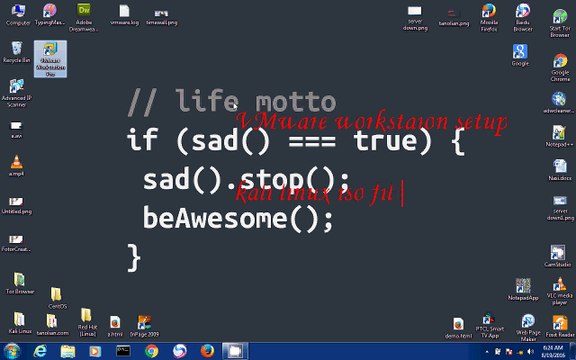Open File Explorer from taskbar
The width and height of the screenshot is (576, 360).
68,351
